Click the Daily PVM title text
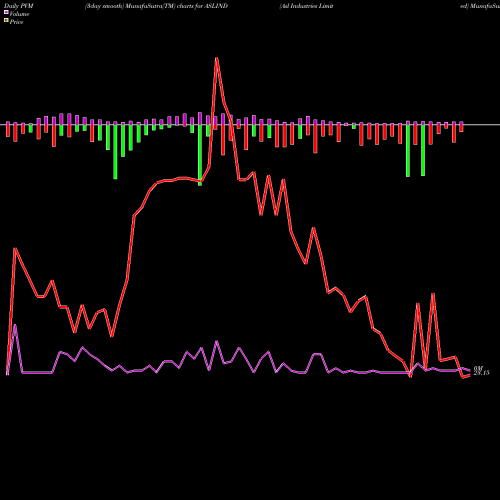The height and width of the screenshot is (500, 500). pyautogui.click(x=19, y=6)
